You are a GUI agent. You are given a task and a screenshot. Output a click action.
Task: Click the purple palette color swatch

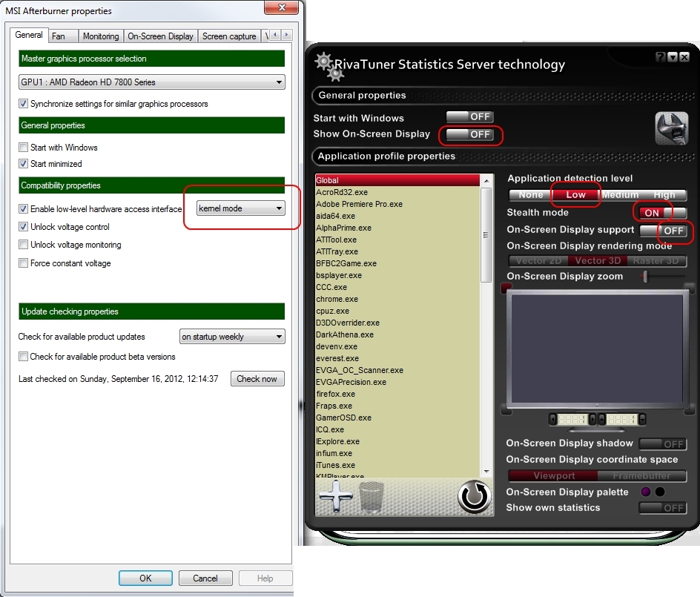[645, 492]
